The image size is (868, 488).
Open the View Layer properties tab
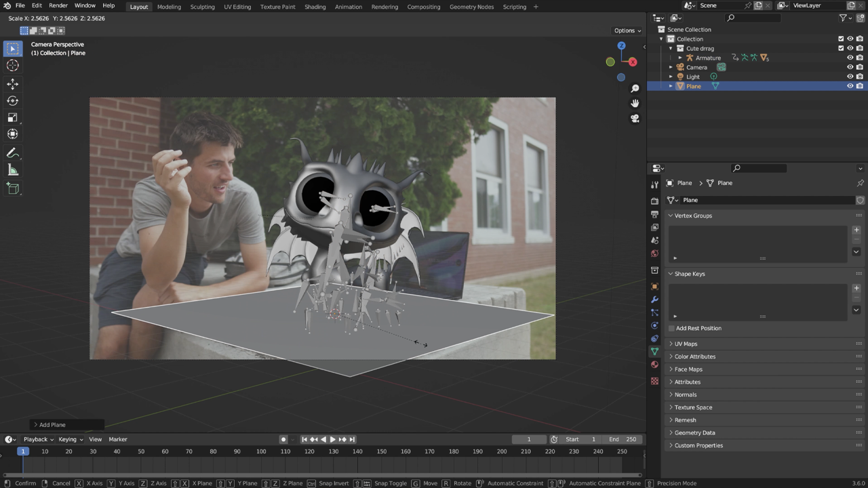pyautogui.click(x=654, y=227)
